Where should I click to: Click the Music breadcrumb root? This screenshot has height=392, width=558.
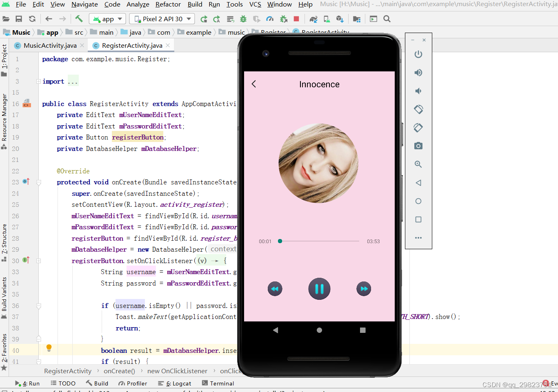(17, 32)
